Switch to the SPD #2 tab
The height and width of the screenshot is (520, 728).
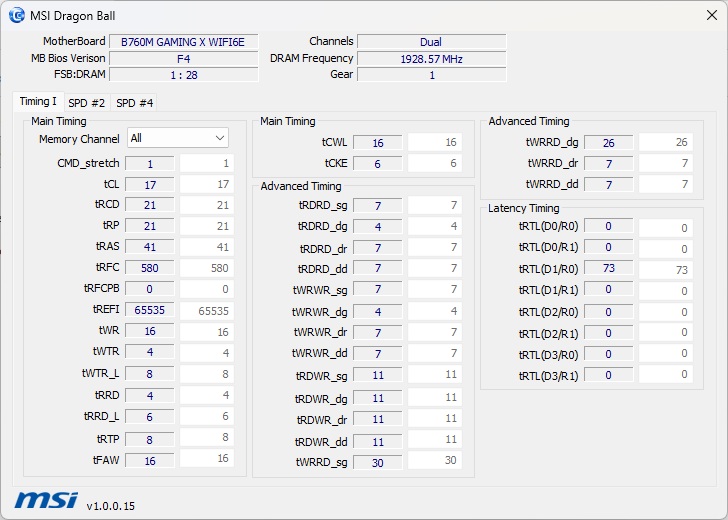(x=86, y=103)
